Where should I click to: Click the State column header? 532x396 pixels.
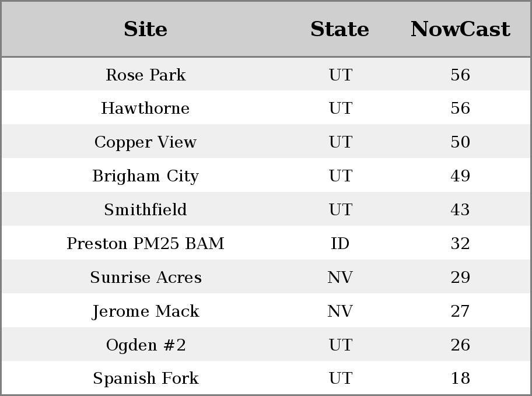pos(339,29)
